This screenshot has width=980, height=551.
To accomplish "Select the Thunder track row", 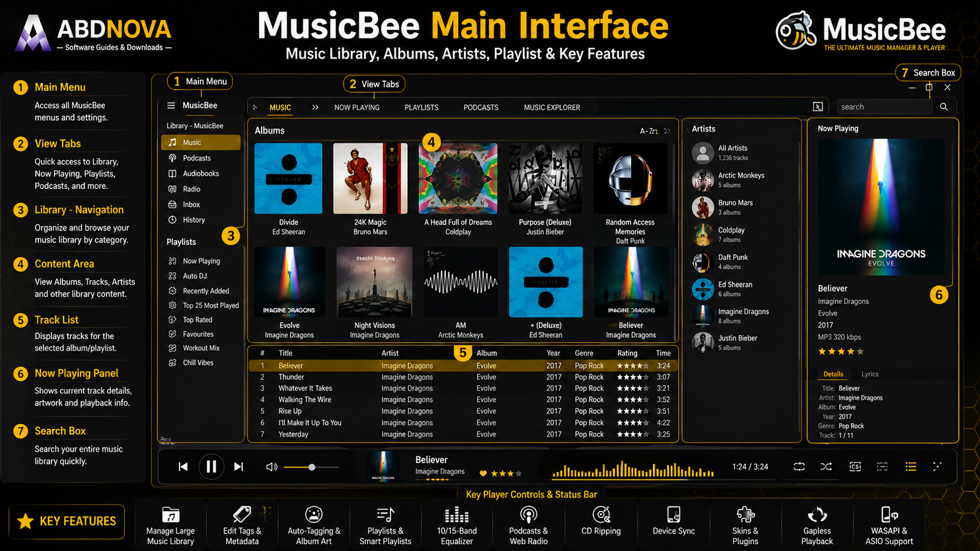I will pyautogui.click(x=462, y=377).
